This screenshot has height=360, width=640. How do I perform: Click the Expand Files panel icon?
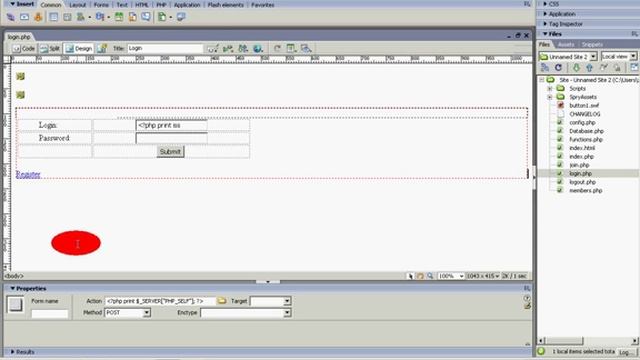click(634, 68)
